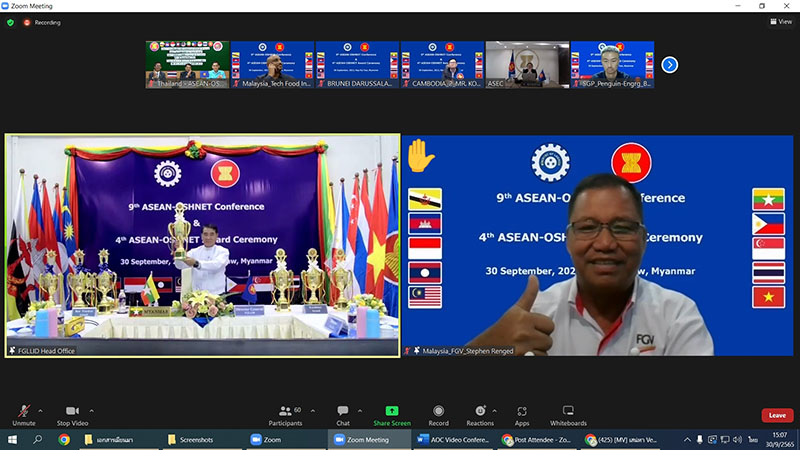Expand audio options arrow beside Unmute
This screenshot has width=800, height=450.
[41, 409]
